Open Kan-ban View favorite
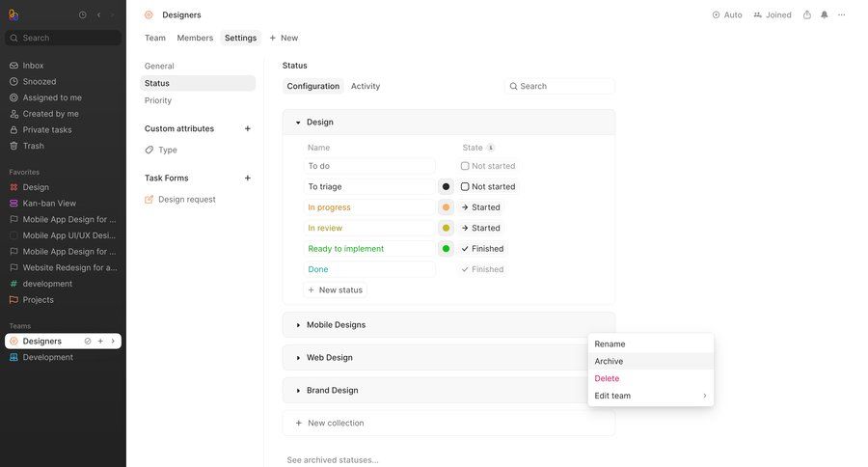Image resolution: width=868 pixels, height=467 pixels. pos(63,204)
